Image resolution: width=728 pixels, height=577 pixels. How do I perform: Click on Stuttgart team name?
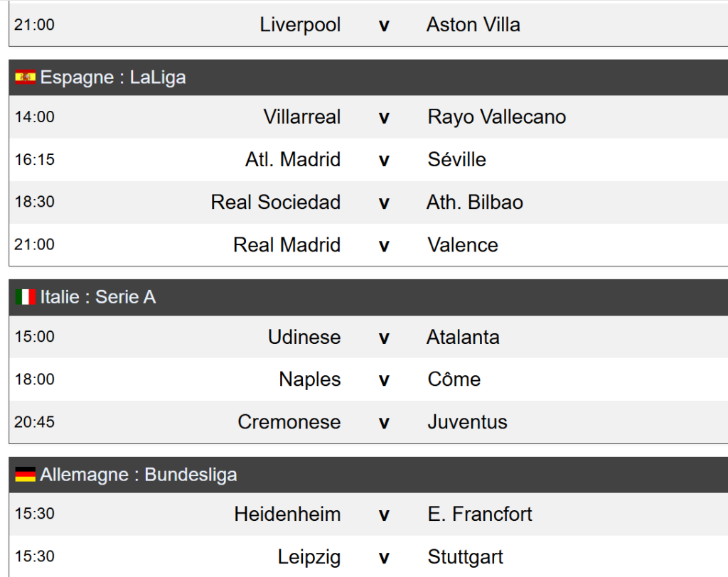click(465, 557)
